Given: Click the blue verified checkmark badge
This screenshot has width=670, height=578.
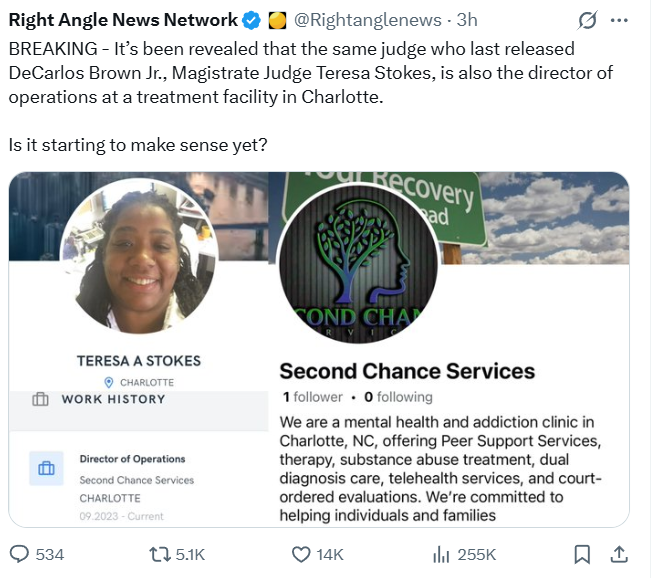Looking at the screenshot, I should pyautogui.click(x=252, y=20).
